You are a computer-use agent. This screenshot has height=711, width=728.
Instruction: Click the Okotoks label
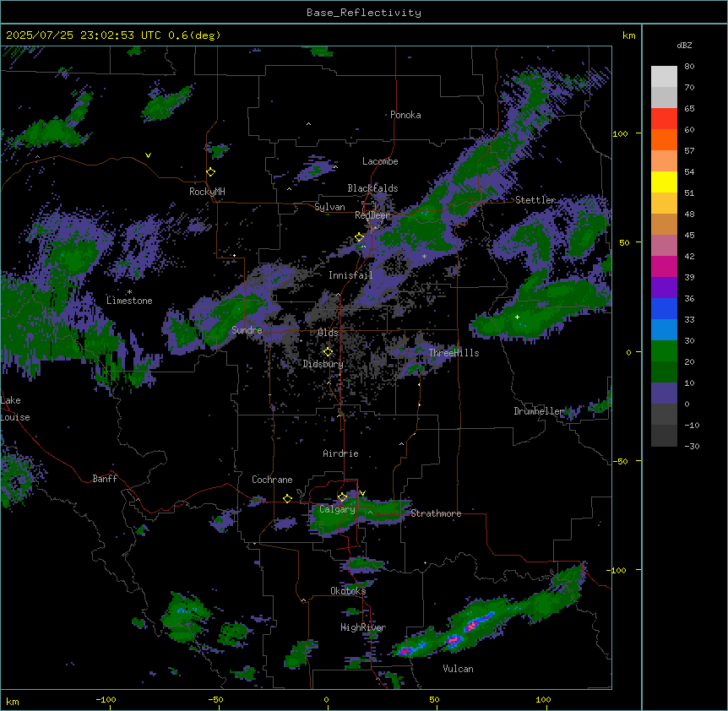tap(348, 591)
